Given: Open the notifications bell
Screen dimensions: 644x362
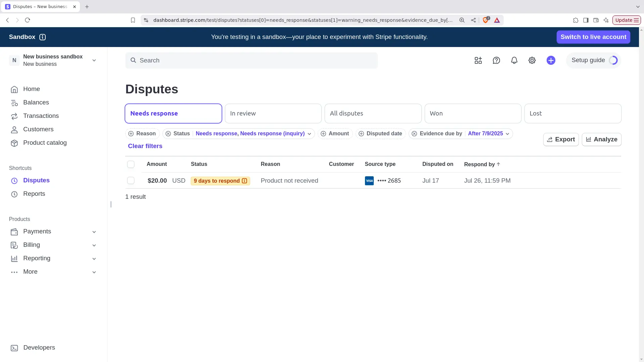Looking at the screenshot, I should (x=514, y=60).
